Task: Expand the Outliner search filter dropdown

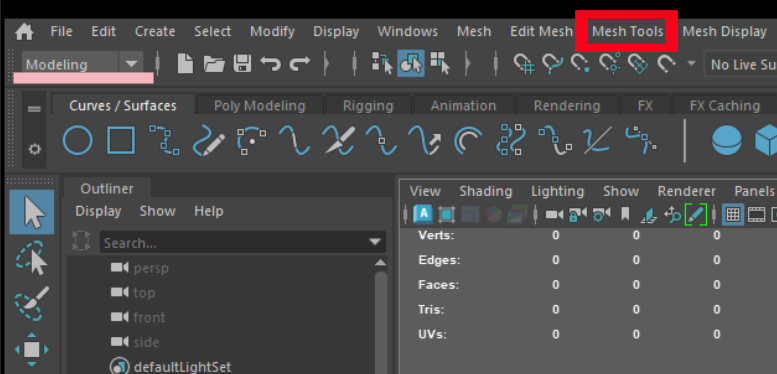Action: [x=376, y=242]
